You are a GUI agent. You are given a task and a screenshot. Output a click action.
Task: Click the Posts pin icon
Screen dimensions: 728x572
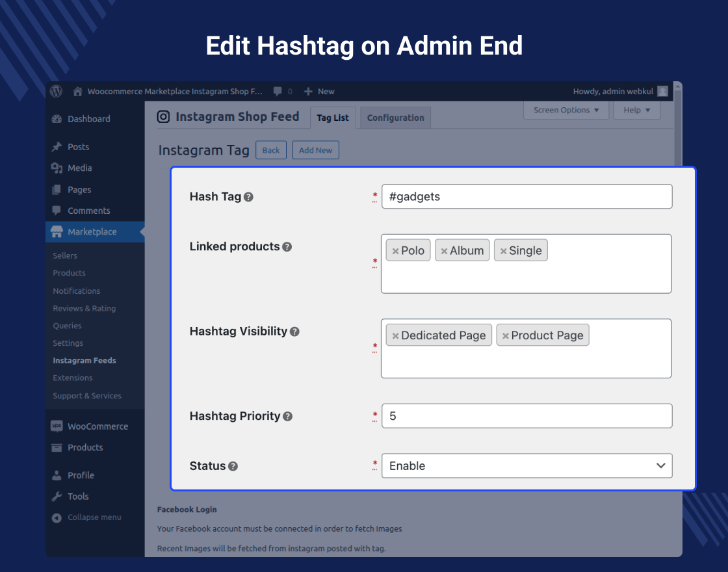[x=57, y=147]
